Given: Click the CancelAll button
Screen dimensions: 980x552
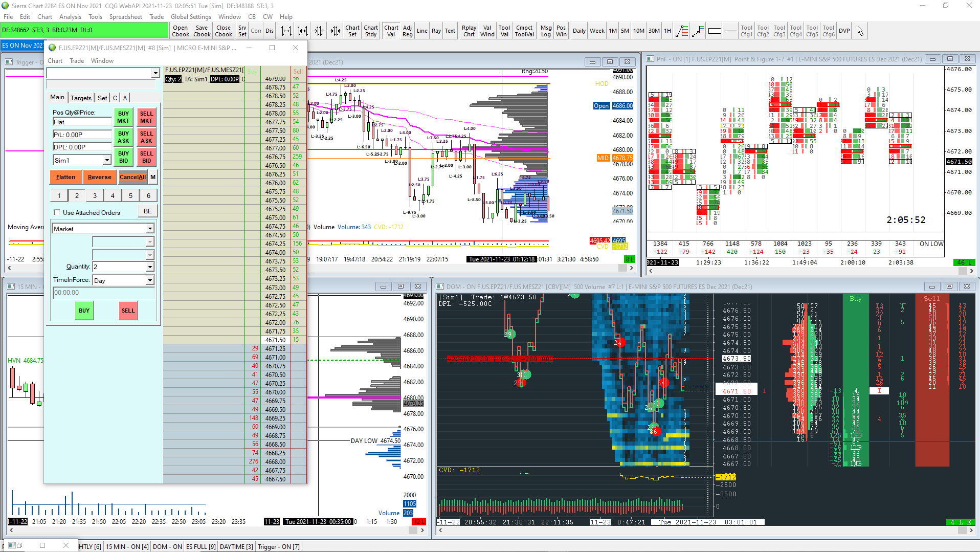Looking at the screenshot, I should 133,178.
